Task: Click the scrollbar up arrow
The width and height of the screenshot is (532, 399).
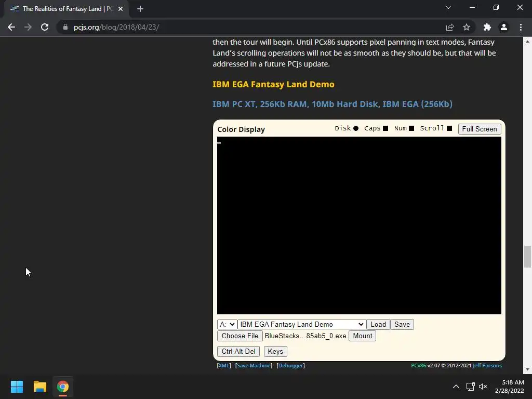Action: click(527, 42)
